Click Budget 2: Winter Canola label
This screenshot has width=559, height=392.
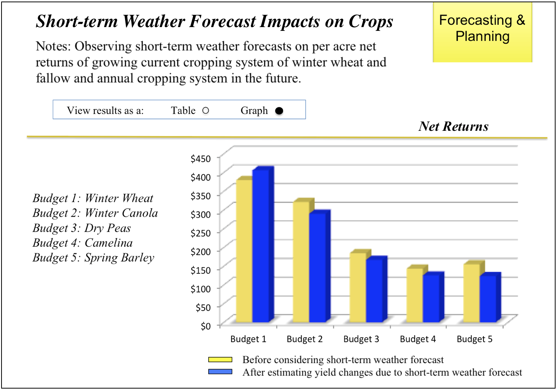[95, 213]
